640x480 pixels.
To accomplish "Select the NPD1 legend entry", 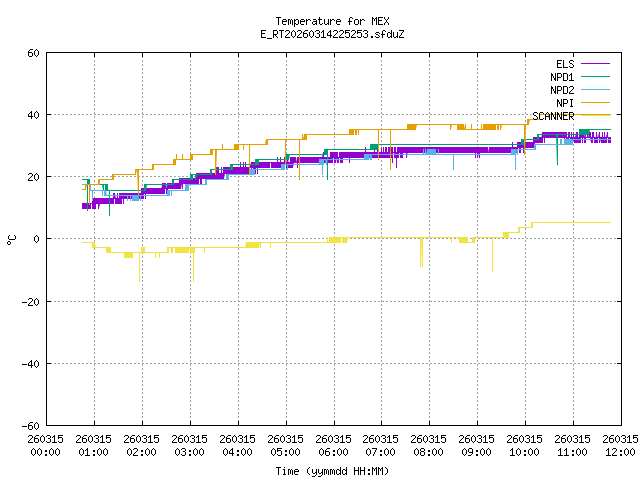I will pos(561,77).
